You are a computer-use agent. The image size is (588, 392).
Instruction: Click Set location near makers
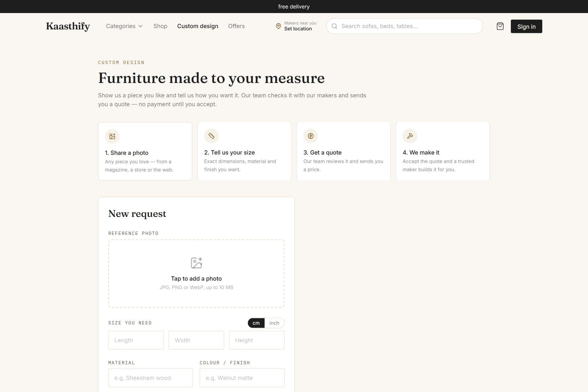click(x=298, y=29)
